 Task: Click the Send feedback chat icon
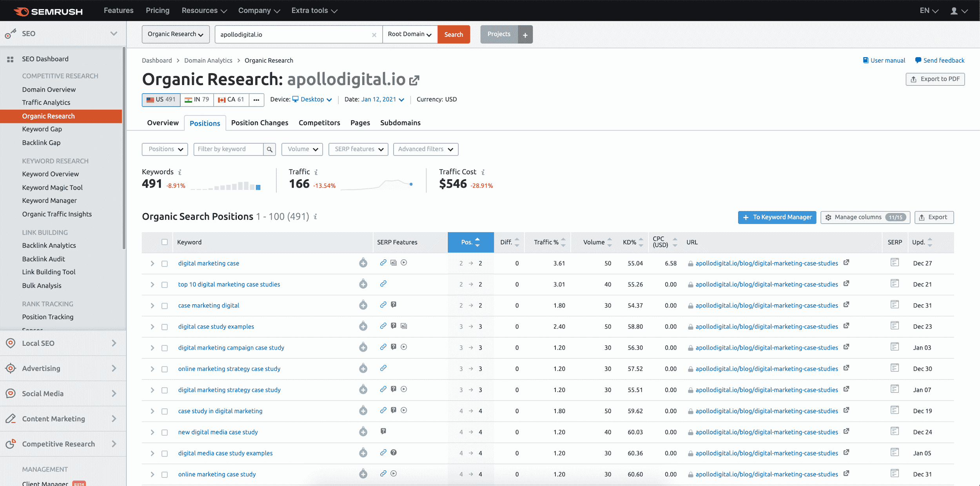pos(918,60)
